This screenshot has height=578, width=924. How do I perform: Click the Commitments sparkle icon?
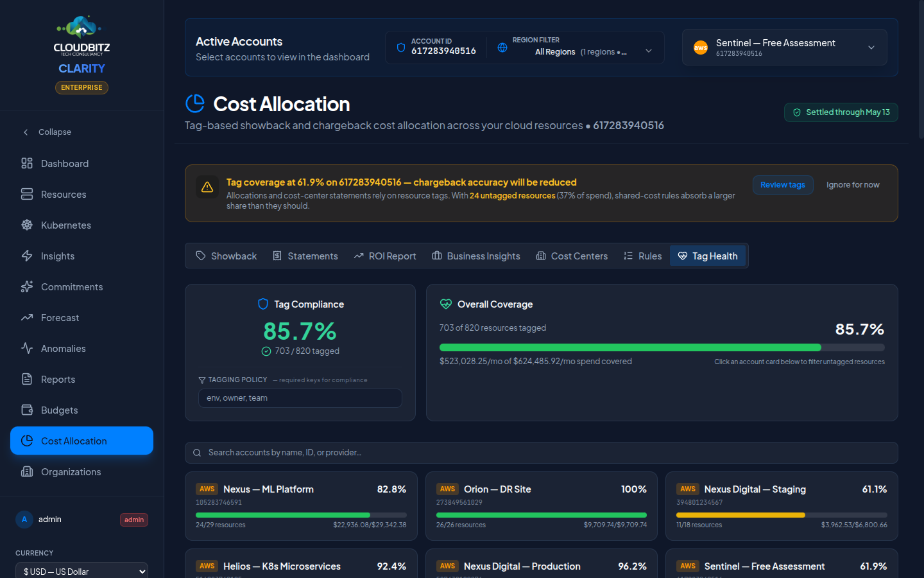[x=27, y=286]
